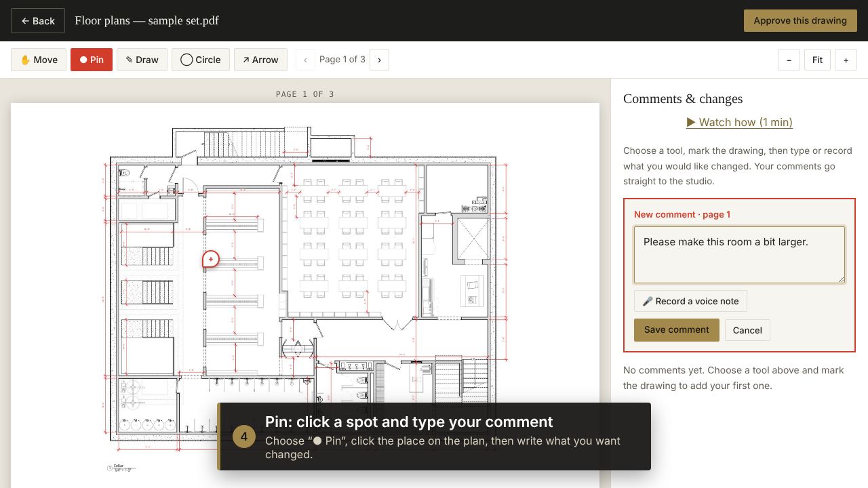868x488 pixels.
Task: Save the comment
Action: point(676,330)
